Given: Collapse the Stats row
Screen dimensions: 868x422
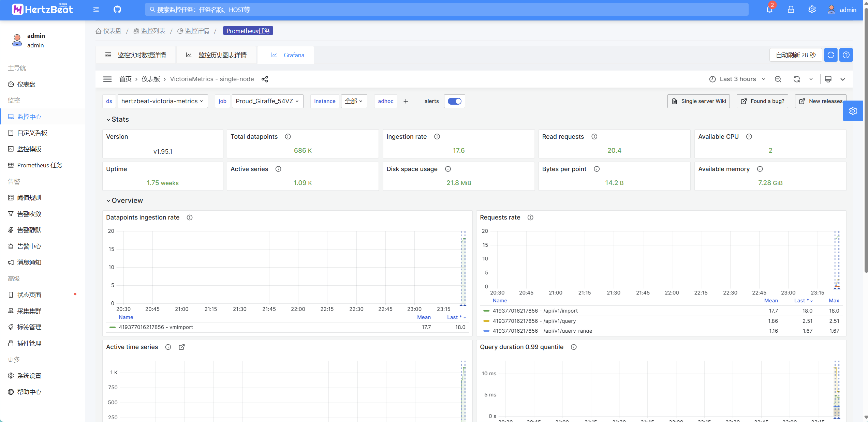Looking at the screenshot, I should [x=117, y=119].
